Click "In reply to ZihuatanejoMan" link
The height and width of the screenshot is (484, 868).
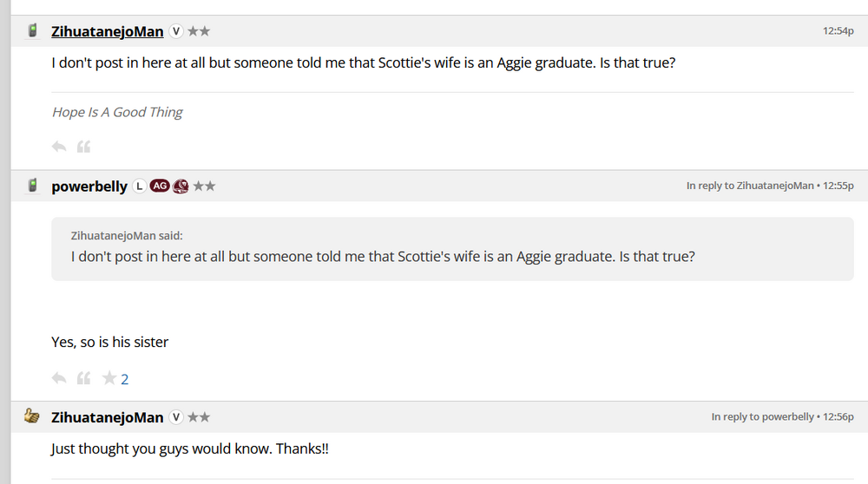(750, 186)
